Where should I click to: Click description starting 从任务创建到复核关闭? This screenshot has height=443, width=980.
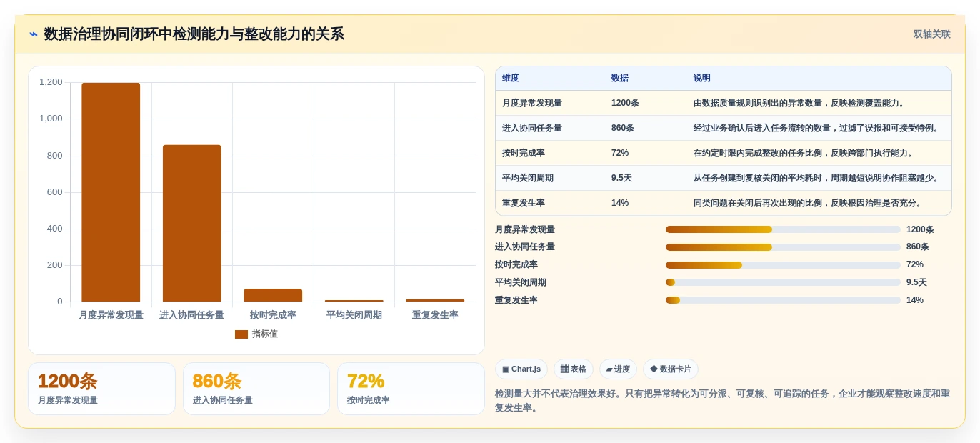pos(818,178)
